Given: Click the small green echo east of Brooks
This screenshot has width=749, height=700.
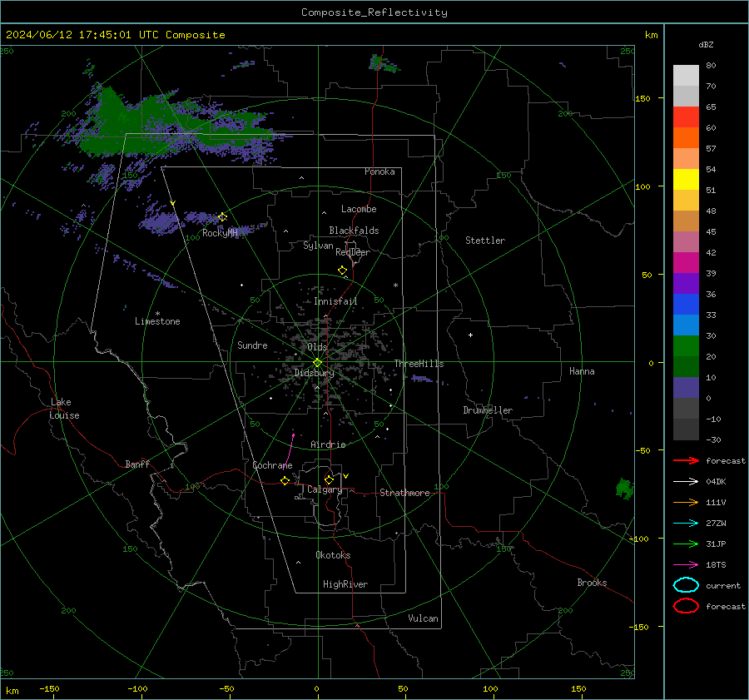Looking at the screenshot, I should [x=624, y=489].
